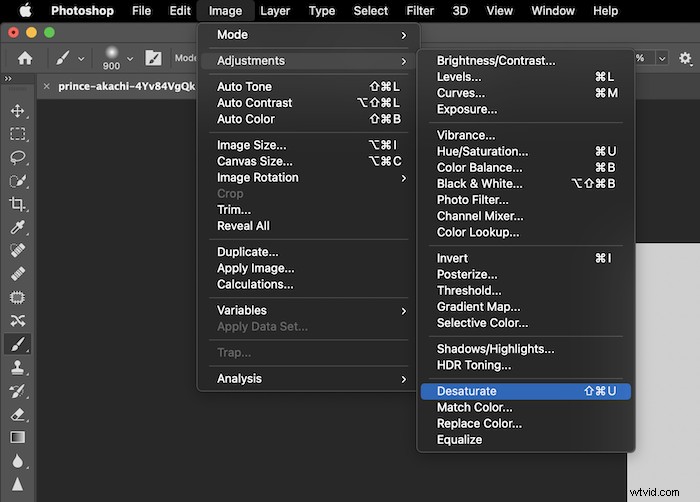
Task: Open the brush preset picker dropdown
Action: [130, 58]
